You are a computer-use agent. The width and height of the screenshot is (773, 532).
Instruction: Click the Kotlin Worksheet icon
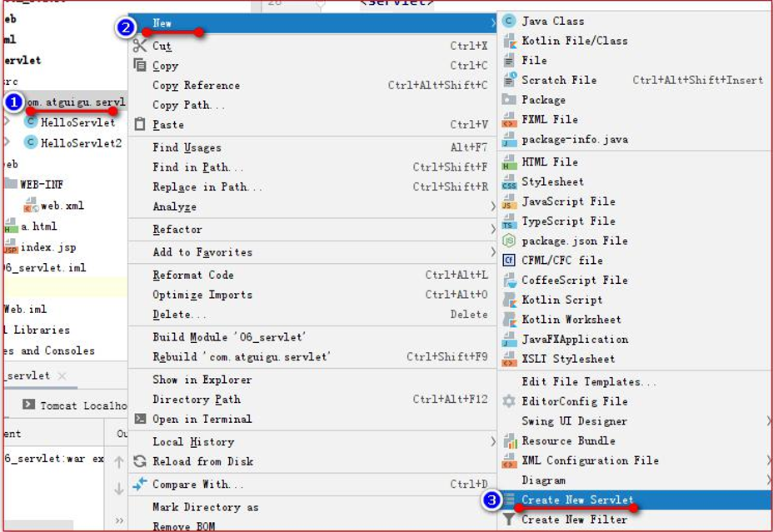pos(509,319)
